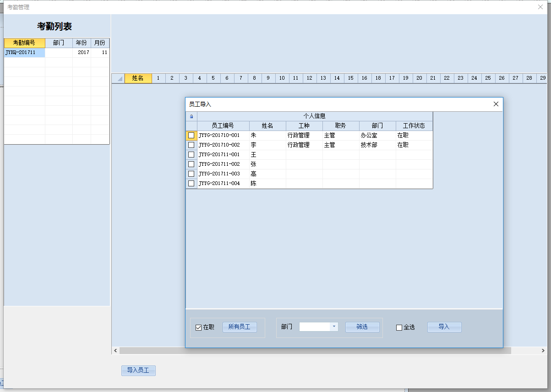The image size is (551, 392).
Task: Tick the checkbox for JYYG-201711-002
Action: [191, 164]
